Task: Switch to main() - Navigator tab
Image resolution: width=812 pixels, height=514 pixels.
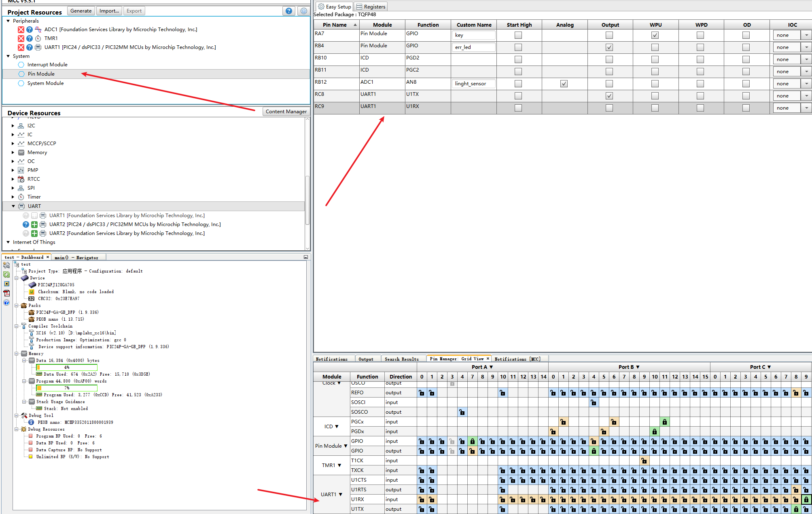Action: pos(76,258)
